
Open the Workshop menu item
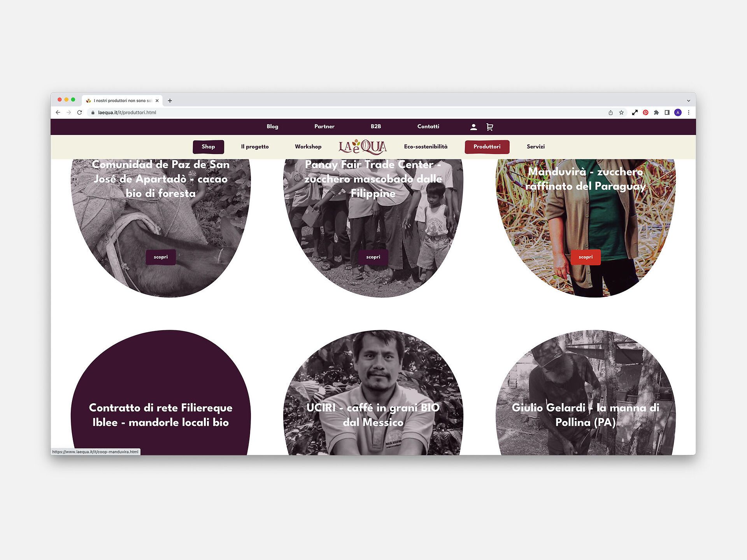(x=308, y=147)
